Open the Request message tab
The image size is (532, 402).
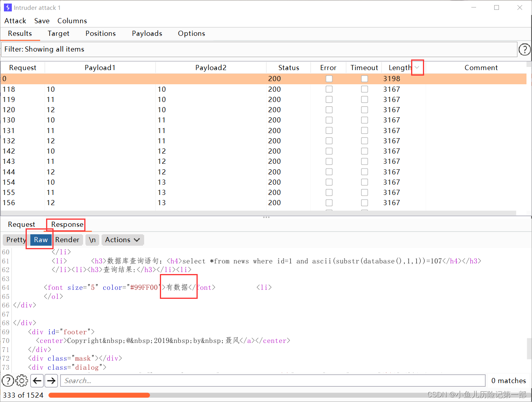click(x=21, y=224)
